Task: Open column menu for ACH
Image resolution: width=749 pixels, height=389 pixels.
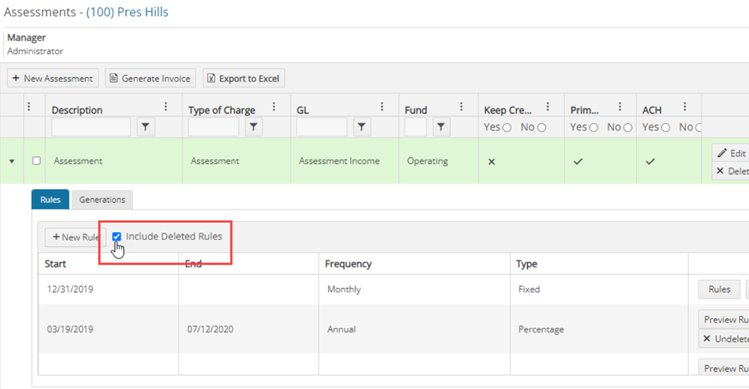Action: pyautogui.click(x=685, y=107)
